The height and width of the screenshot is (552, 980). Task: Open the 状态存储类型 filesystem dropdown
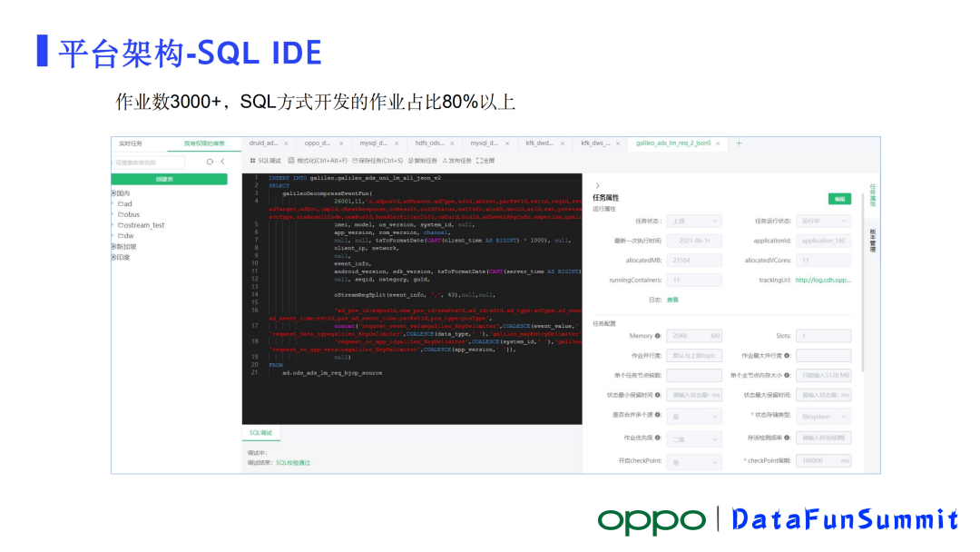click(x=823, y=417)
